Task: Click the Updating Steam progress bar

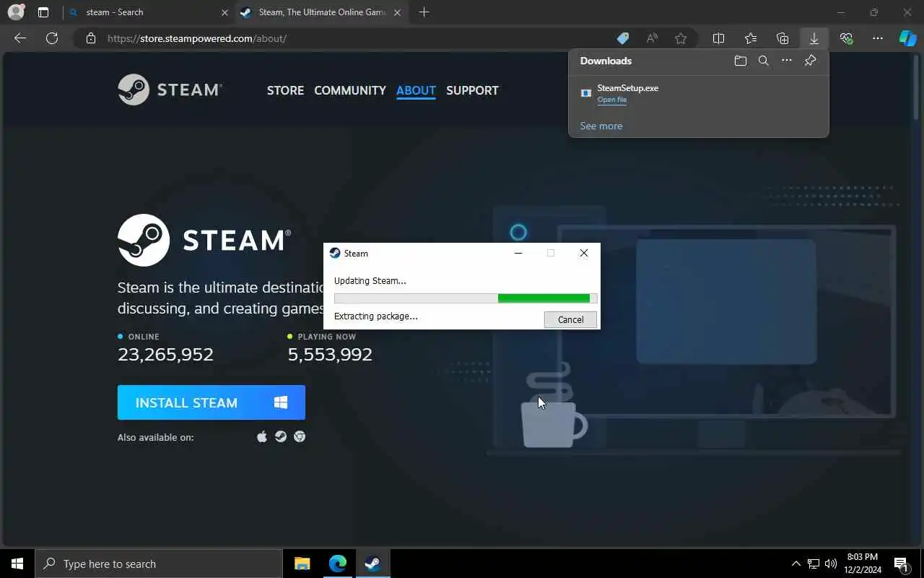Action: (x=466, y=298)
